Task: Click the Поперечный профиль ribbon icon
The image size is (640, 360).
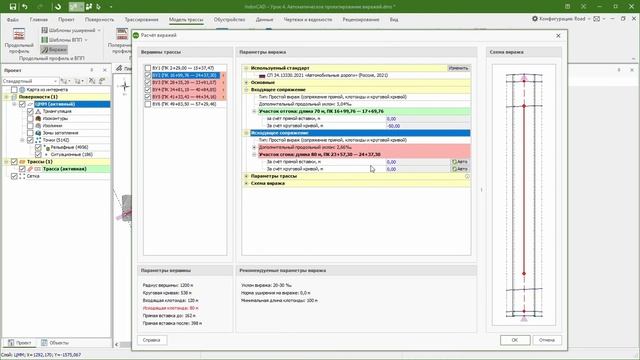Action: coord(122,34)
